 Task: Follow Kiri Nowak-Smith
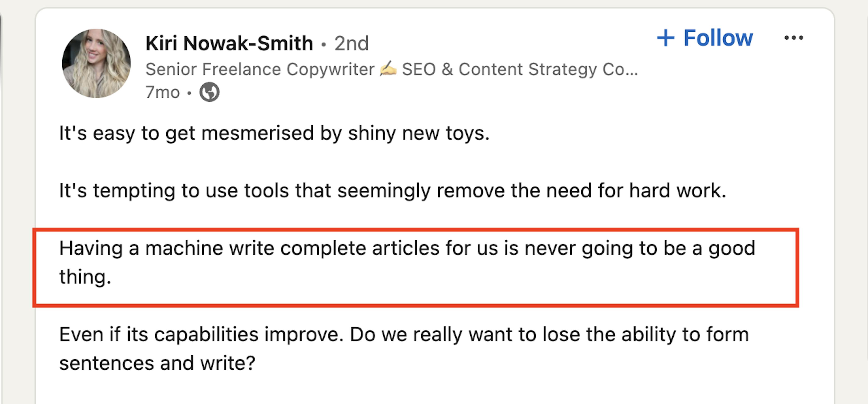click(705, 38)
